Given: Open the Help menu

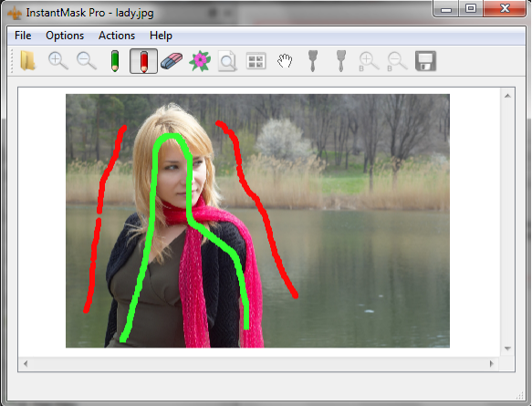Looking at the screenshot, I should pyautogui.click(x=161, y=36).
